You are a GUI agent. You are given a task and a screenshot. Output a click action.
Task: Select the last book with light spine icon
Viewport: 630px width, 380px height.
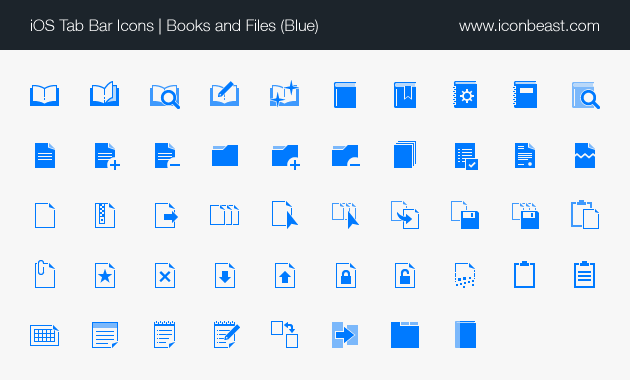point(465,335)
